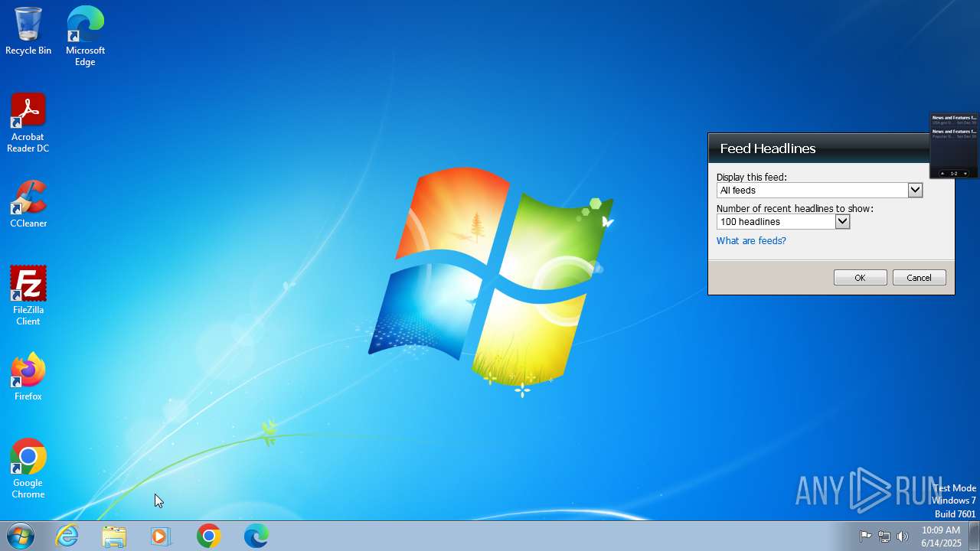Open Acrobat Reader DC desktop shortcut
Image resolution: width=980 pixels, height=551 pixels.
coord(28,123)
